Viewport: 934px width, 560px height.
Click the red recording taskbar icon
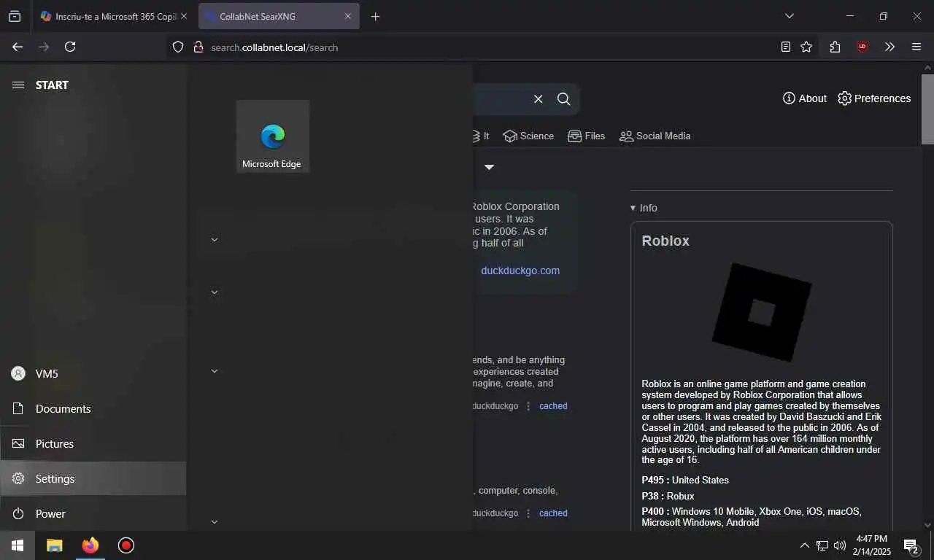(x=126, y=545)
